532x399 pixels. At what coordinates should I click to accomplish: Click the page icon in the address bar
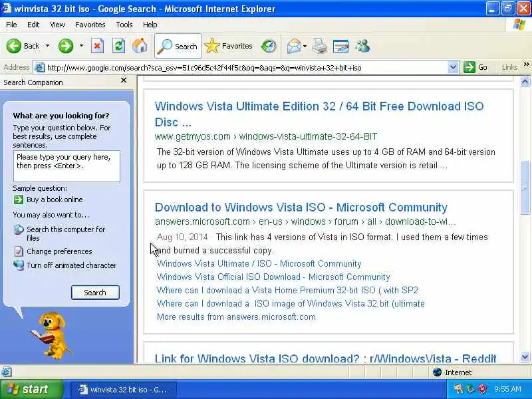point(40,68)
